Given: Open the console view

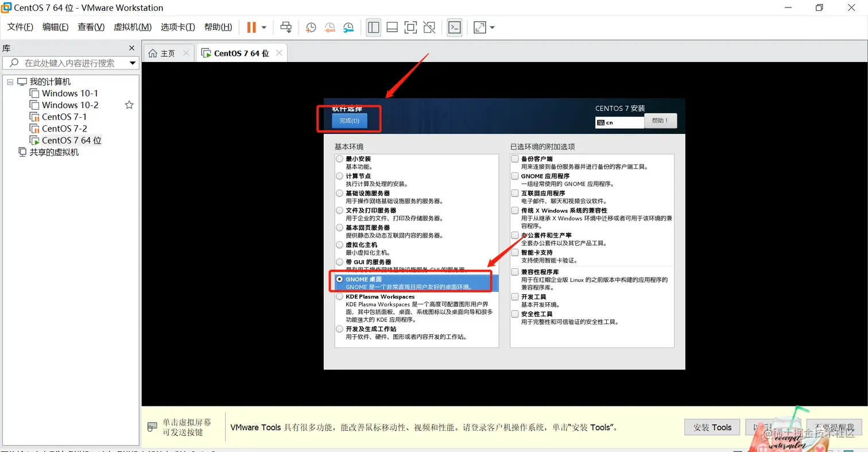Looking at the screenshot, I should pyautogui.click(x=455, y=27).
